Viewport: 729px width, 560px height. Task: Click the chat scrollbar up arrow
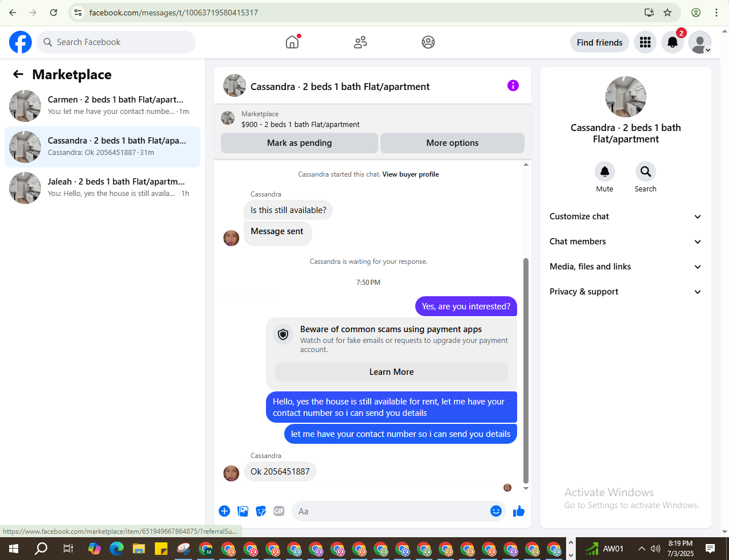pyautogui.click(x=526, y=165)
